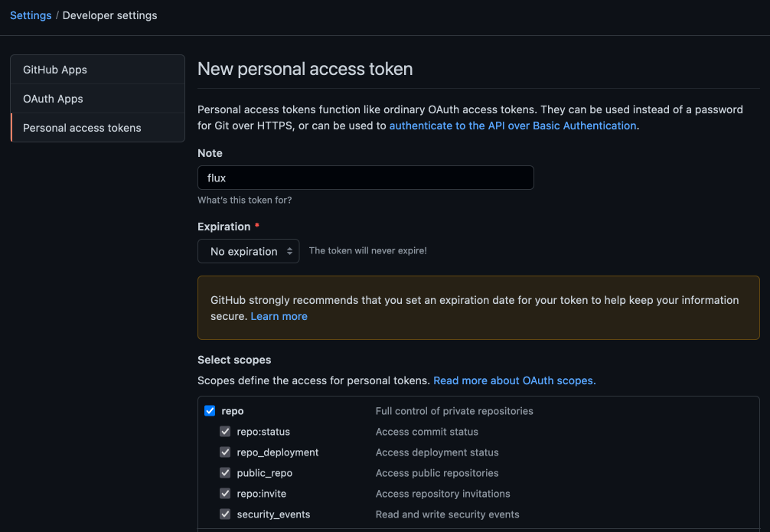770x532 pixels.
Task: Select Personal access tokens in the sidebar
Action: [82, 128]
